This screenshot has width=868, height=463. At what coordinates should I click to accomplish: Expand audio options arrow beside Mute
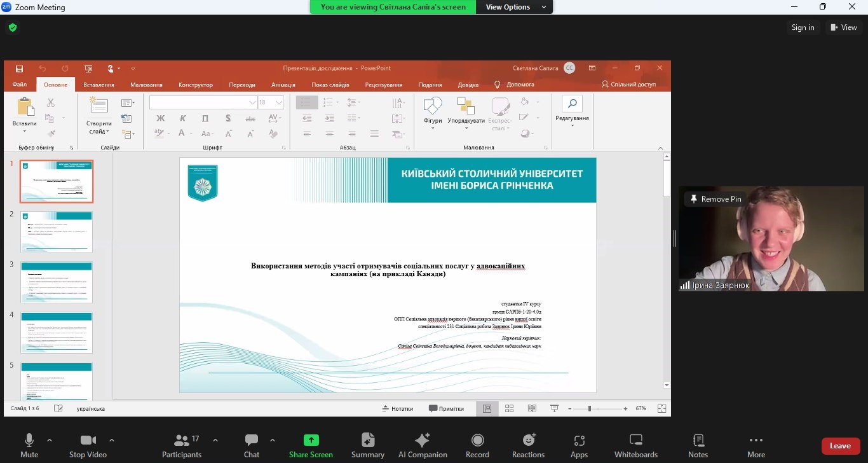pyautogui.click(x=50, y=440)
